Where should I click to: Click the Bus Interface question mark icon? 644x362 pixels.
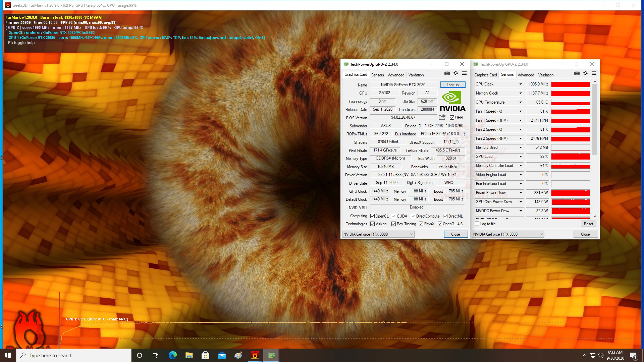pyautogui.click(x=464, y=134)
